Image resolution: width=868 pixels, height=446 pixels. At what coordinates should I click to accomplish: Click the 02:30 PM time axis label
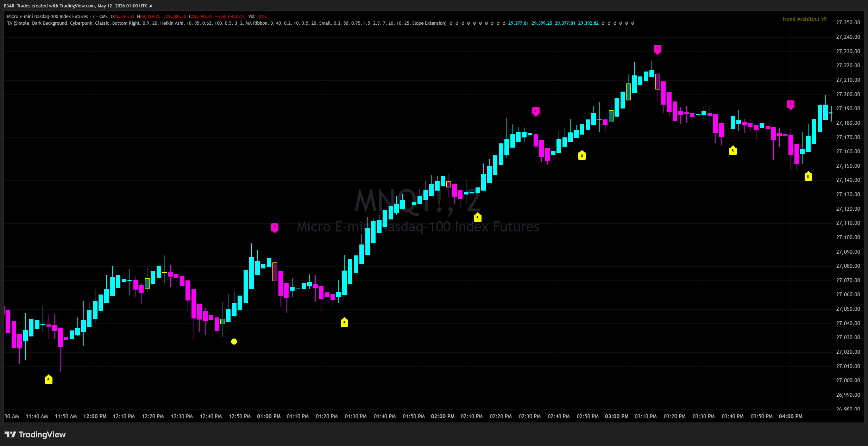pyautogui.click(x=530, y=416)
